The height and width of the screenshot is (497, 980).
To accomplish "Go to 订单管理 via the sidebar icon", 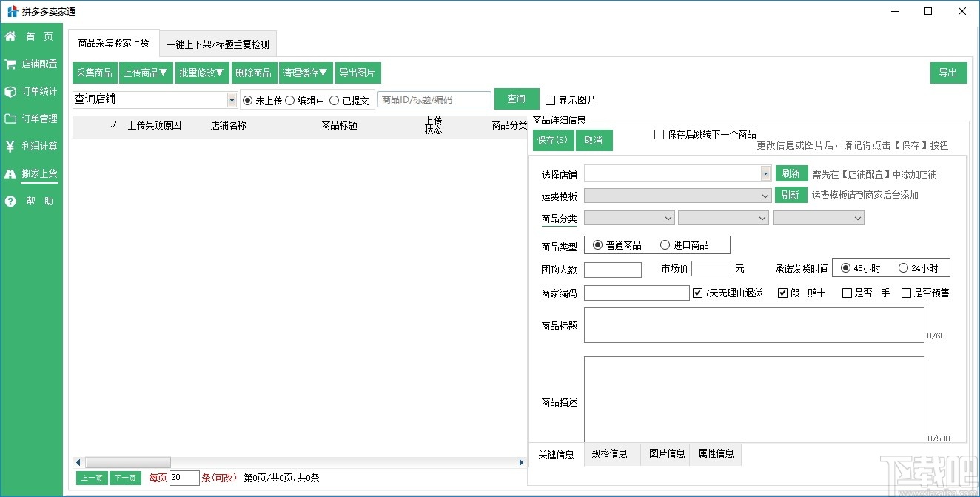I will 31,119.
